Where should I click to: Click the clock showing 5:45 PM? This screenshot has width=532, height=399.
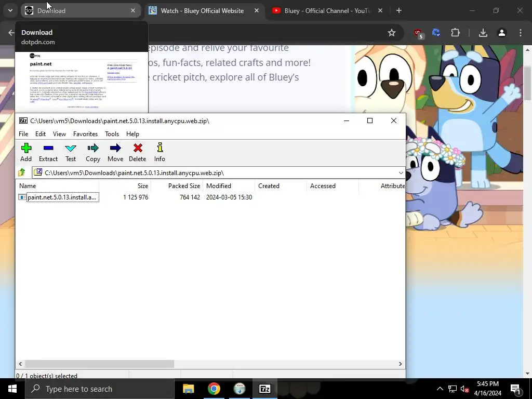pos(487,389)
